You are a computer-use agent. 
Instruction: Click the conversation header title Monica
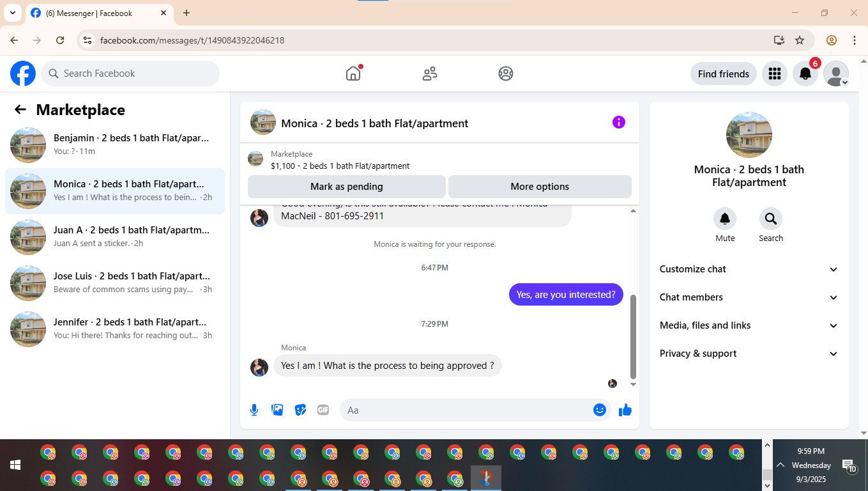pyautogui.click(x=374, y=123)
